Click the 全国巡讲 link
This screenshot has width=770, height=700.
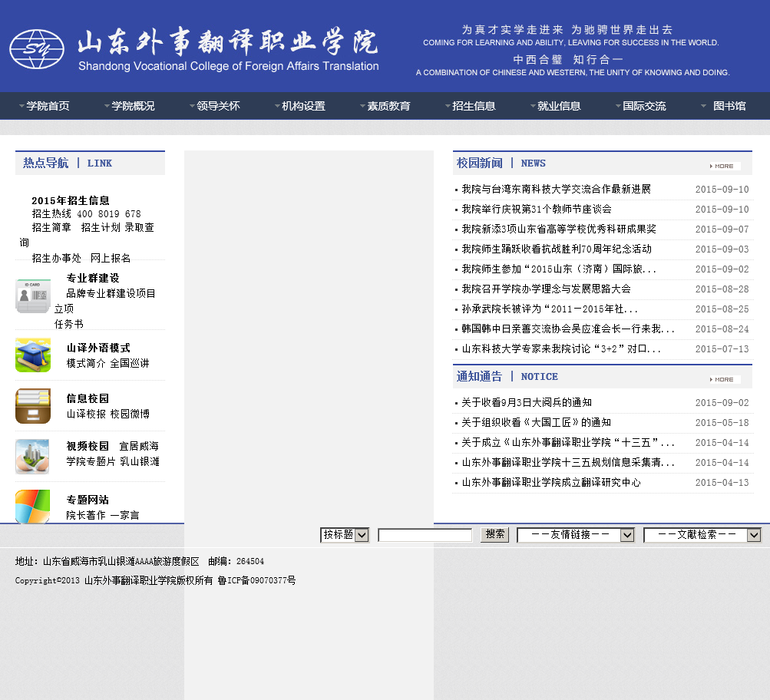click(130, 363)
